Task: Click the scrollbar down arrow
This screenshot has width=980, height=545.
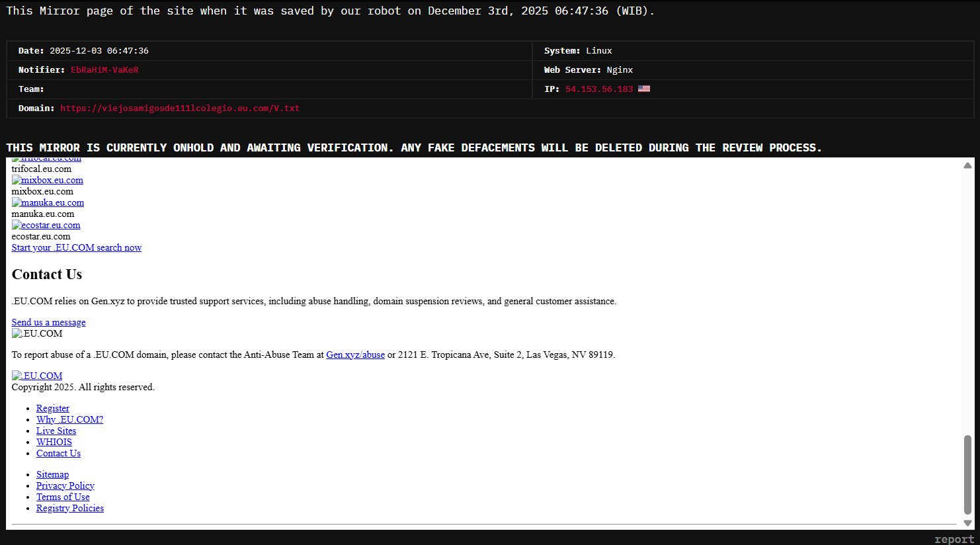Action: tap(967, 523)
